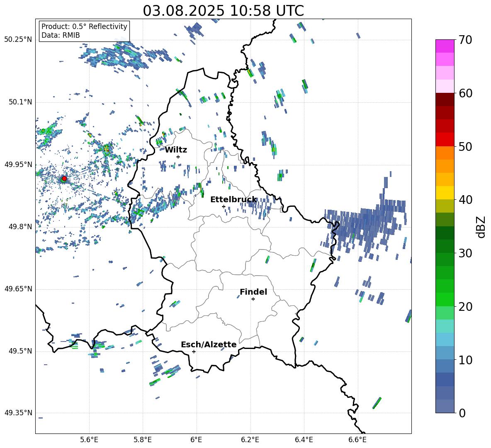The height and width of the screenshot is (448, 491).
Task: Click the cross marker below Esch/Alzette
Action: tap(194, 351)
